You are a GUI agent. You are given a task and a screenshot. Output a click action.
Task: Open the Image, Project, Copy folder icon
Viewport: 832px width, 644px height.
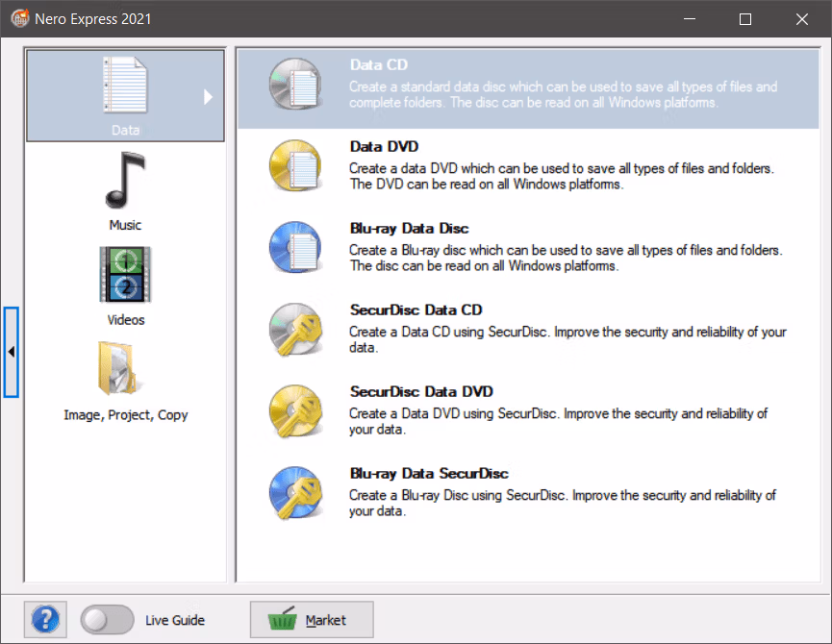coord(117,369)
